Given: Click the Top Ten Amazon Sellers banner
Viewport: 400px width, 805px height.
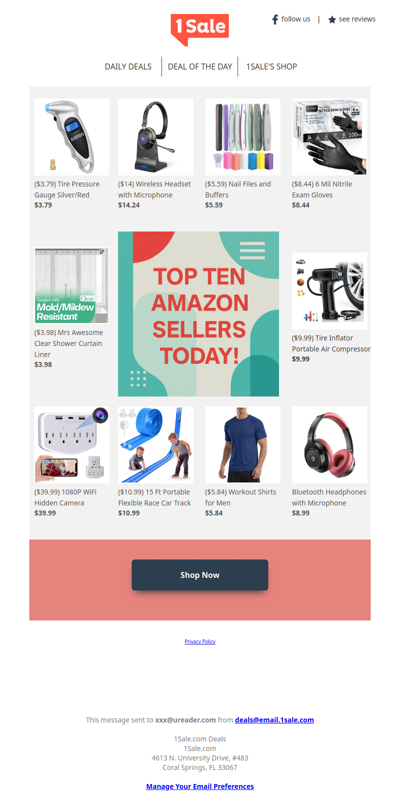Looking at the screenshot, I should 199,314.
